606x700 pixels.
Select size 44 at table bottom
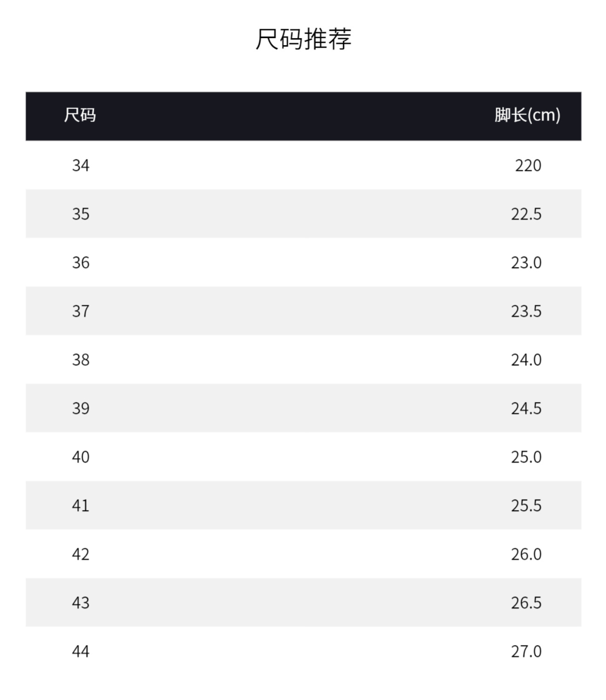(81, 652)
